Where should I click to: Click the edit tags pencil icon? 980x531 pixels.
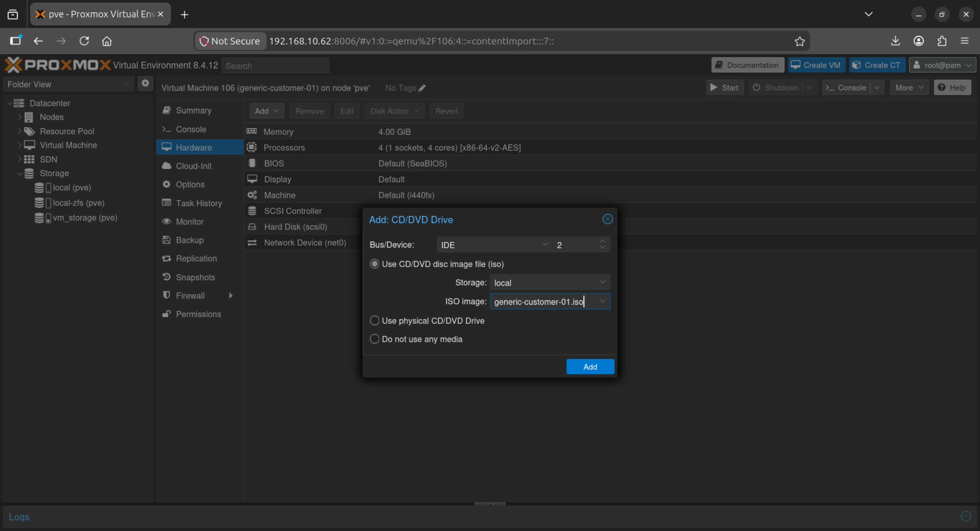point(422,88)
